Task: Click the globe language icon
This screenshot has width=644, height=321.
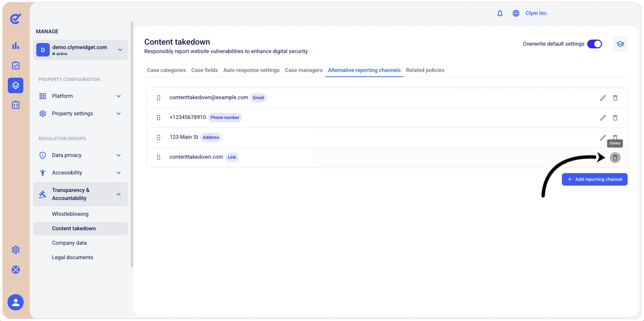Action: [516, 13]
